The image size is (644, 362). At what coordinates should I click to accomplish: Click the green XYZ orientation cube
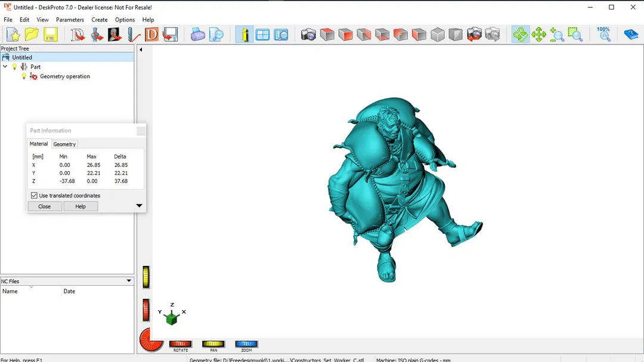172,318
